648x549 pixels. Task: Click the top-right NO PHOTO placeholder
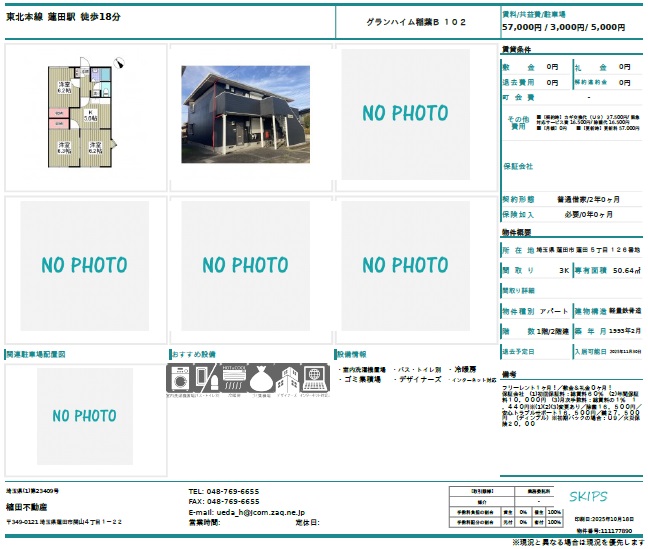405,114
